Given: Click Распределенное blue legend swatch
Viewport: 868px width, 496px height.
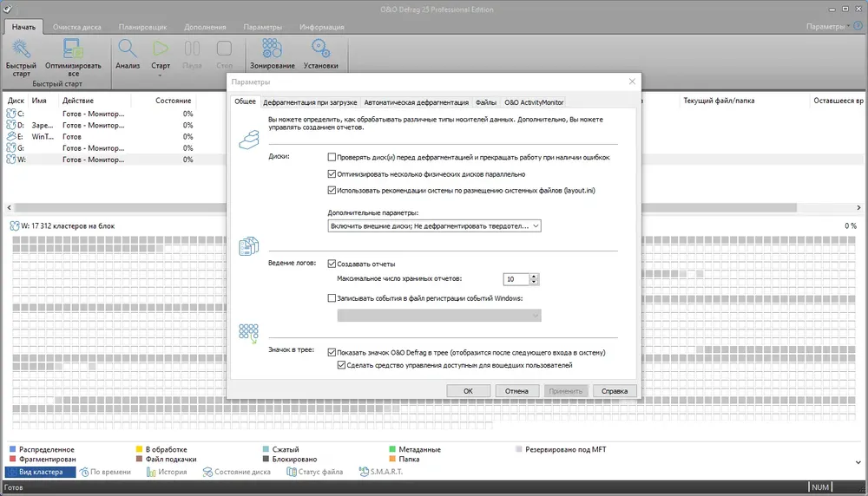Looking at the screenshot, I should pyautogui.click(x=13, y=449).
